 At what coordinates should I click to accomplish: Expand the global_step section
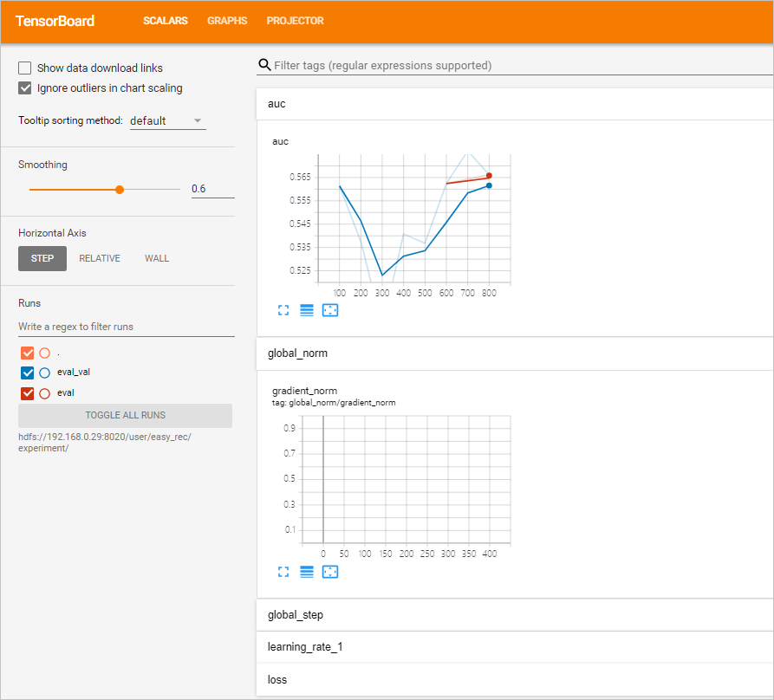click(x=515, y=614)
